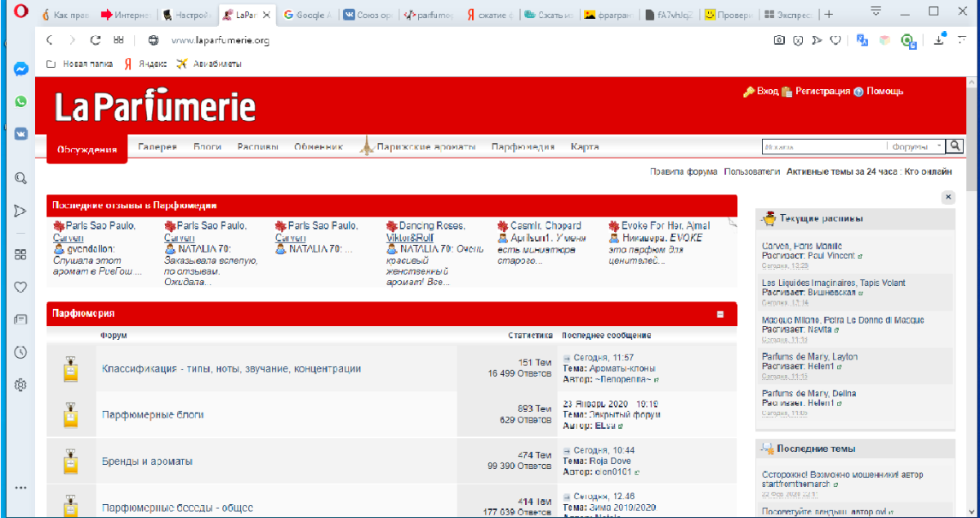Open the Бренды и ароматы forum
This screenshot has height=518, width=980.
coord(147,461)
